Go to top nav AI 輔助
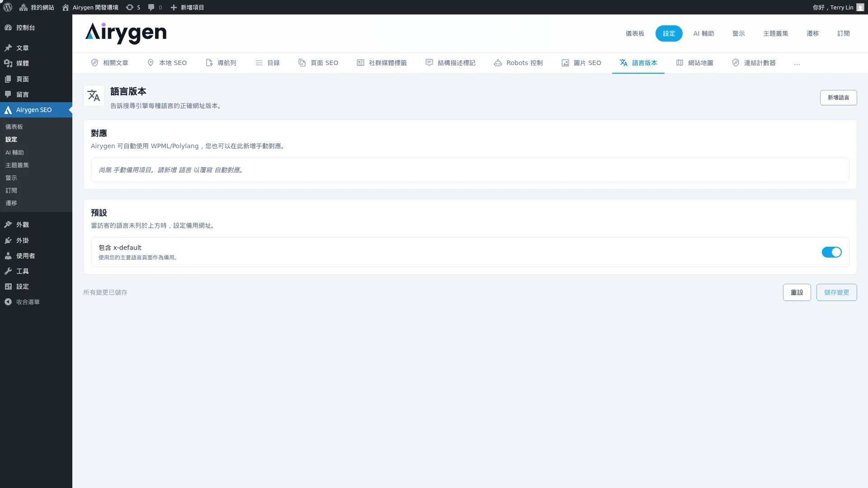The width and height of the screenshot is (868, 488). click(704, 33)
